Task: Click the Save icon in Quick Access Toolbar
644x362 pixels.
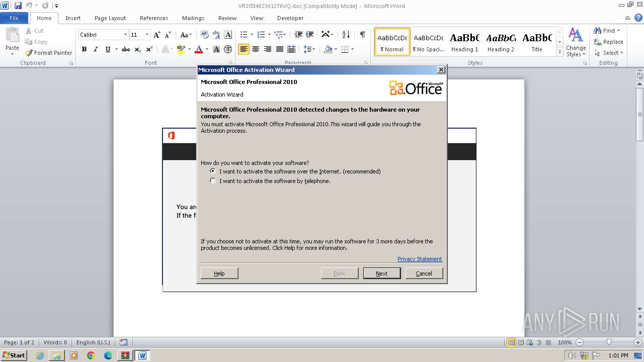Action: [x=18, y=6]
